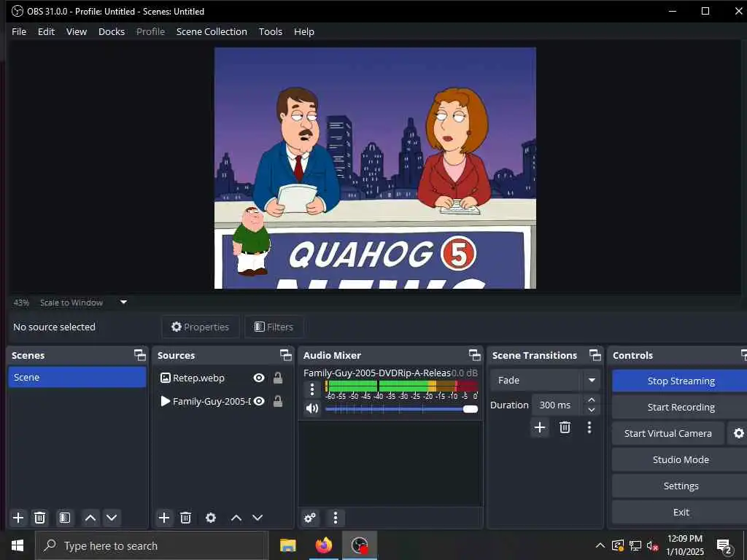Image resolution: width=747 pixels, height=560 pixels.
Task: Hide the Retep.webp source with eye icon
Action: click(259, 378)
